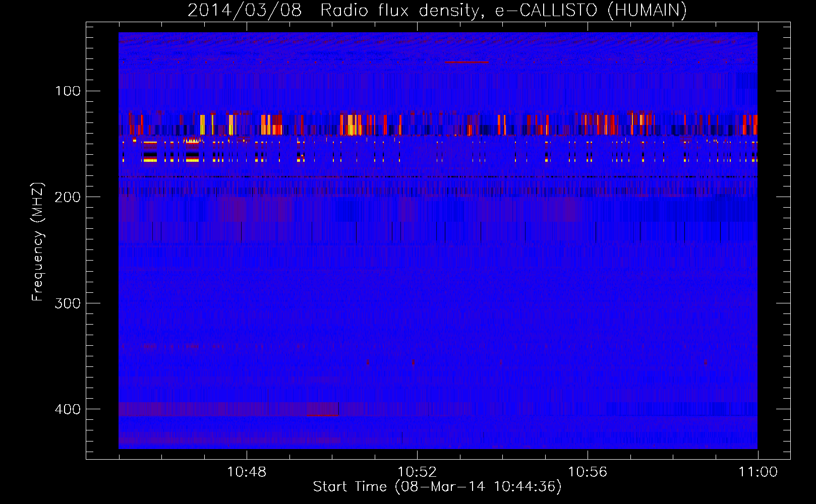Click the short red horizontal line just below 400 MHz

pyautogui.click(x=323, y=415)
